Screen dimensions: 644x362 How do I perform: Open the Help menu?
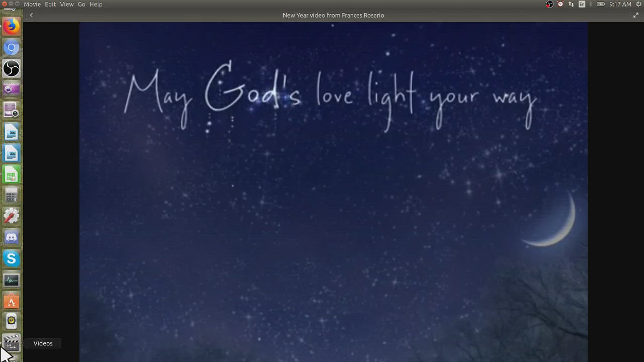coord(96,4)
